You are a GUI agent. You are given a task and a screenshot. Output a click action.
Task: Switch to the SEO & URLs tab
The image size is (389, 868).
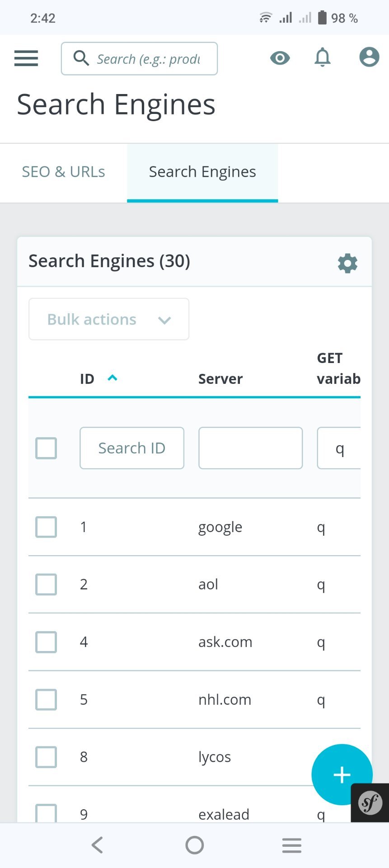[64, 172]
